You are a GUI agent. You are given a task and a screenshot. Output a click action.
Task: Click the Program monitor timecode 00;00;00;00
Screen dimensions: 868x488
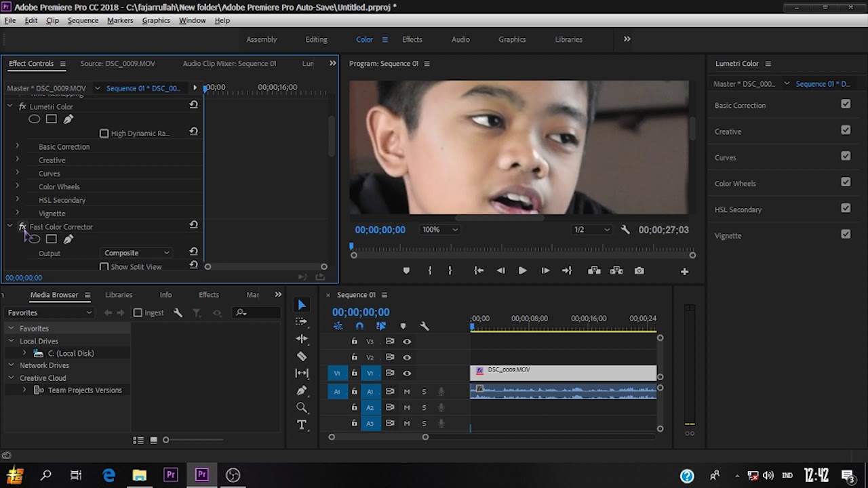[x=380, y=230]
